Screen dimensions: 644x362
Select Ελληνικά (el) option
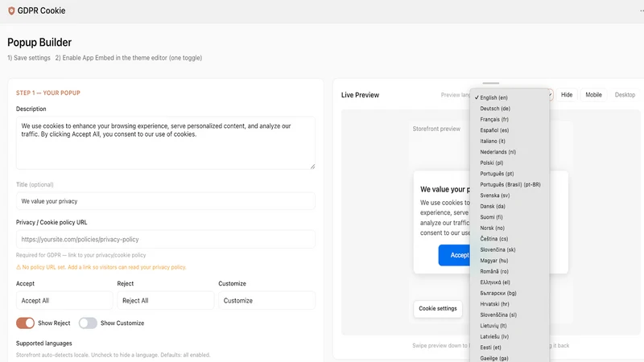coord(510,282)
